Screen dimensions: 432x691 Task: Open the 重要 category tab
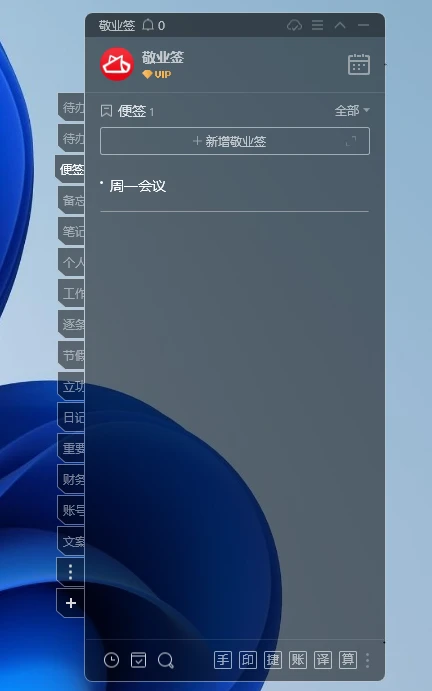71,449
